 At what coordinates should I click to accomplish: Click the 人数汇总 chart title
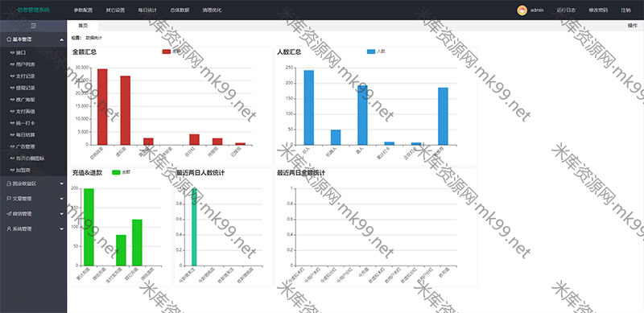(x=289, y=52)
